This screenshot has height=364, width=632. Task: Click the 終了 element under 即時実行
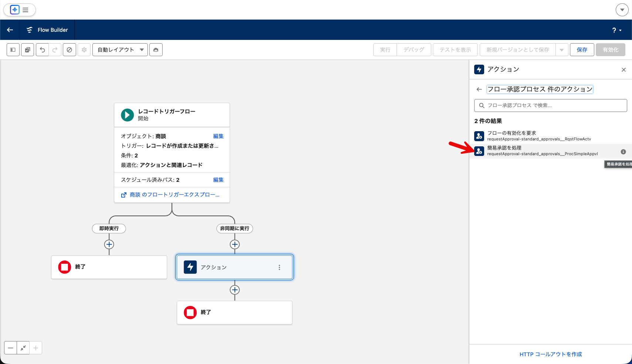(109, 267)
